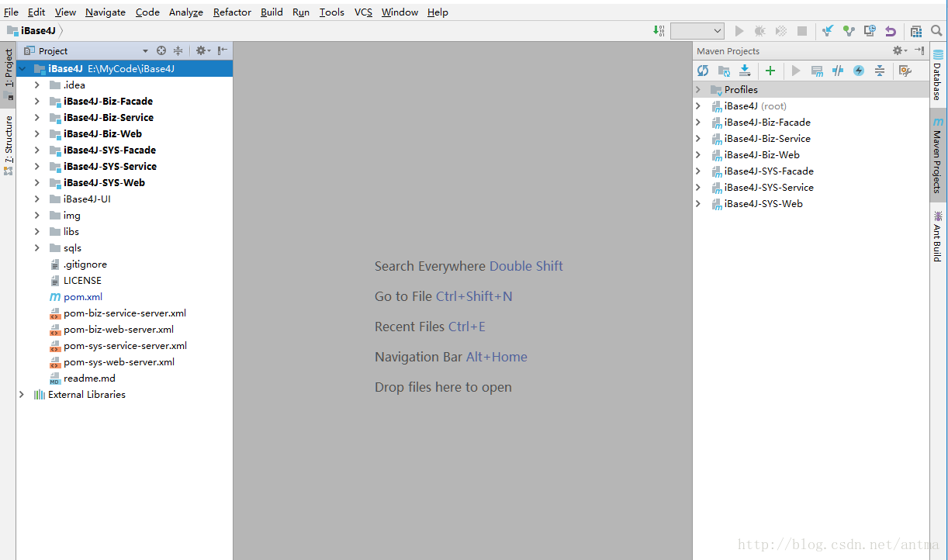Hide the Maven Projects panel
948x560 pixels.
(919, 50)
